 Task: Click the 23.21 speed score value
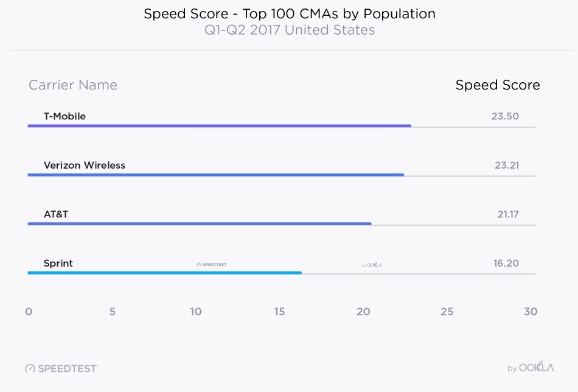pyautogui.click(x=506, y=165)
